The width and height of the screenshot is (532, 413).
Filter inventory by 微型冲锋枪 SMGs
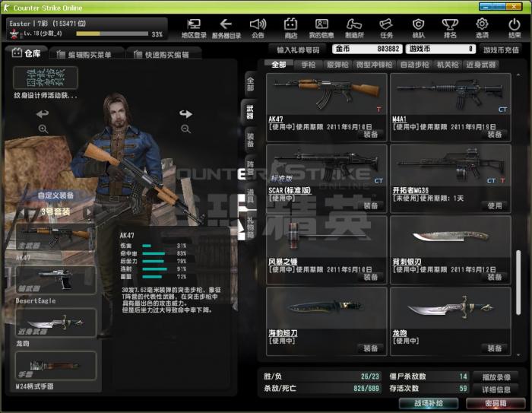374,65
